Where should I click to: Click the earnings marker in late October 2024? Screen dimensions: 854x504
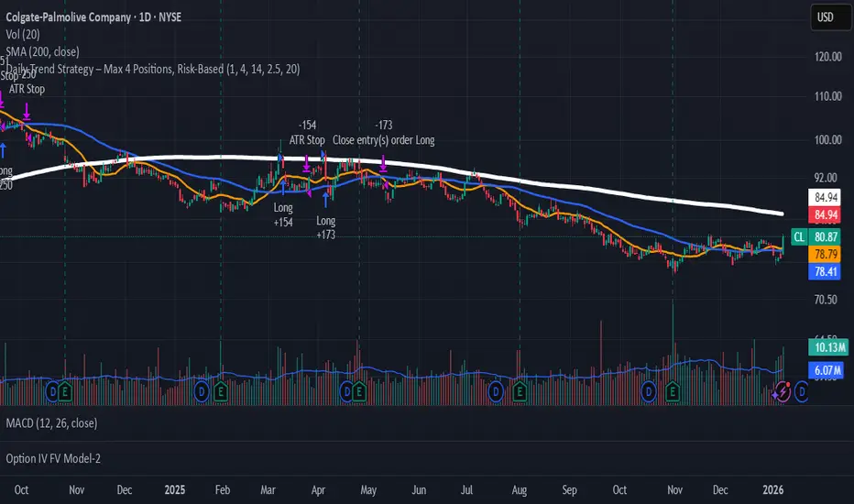click(65, 391)
